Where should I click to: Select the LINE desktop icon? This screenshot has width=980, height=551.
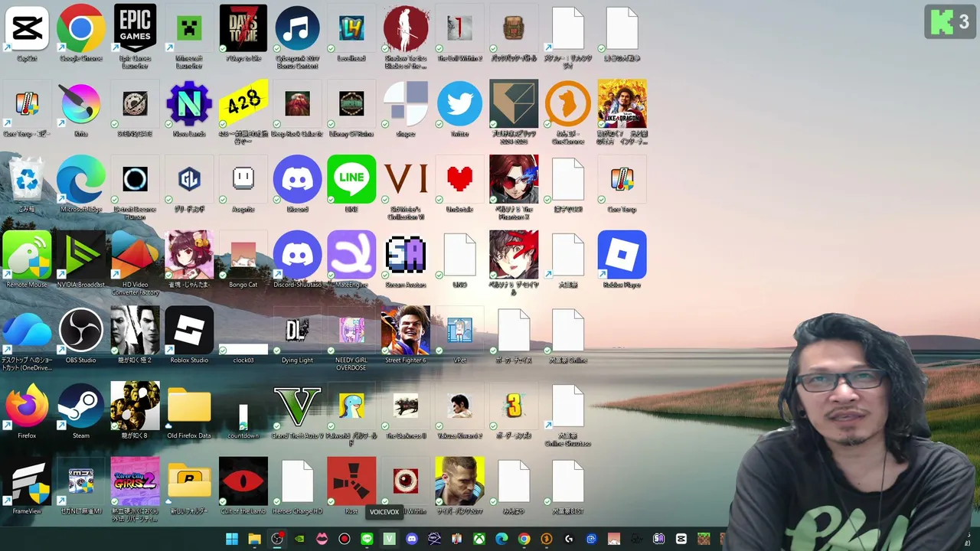click(351, 179)
